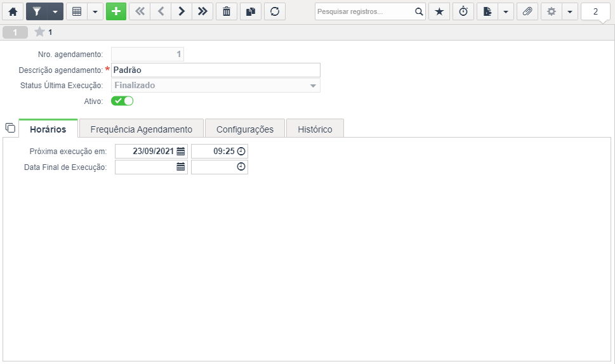Viewport: 615px width, 364px height.
Task: Click the filter funnel icon
Action: (36, 12)
